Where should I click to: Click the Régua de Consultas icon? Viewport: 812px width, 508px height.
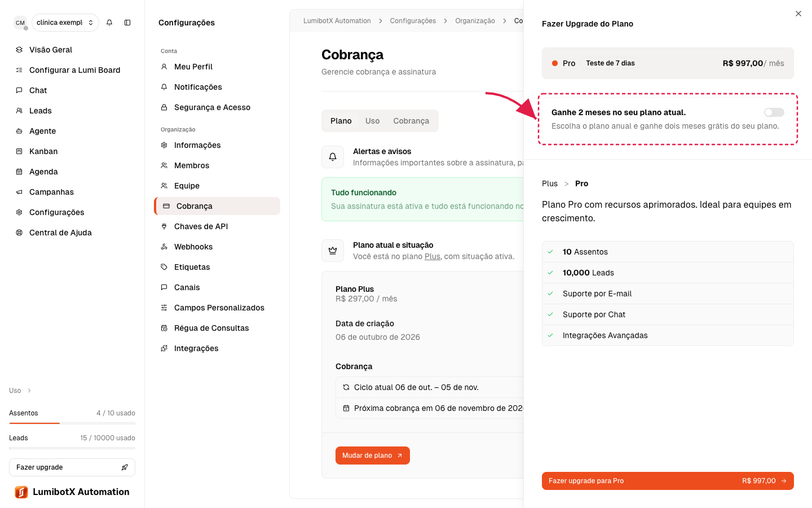(164, 328)
